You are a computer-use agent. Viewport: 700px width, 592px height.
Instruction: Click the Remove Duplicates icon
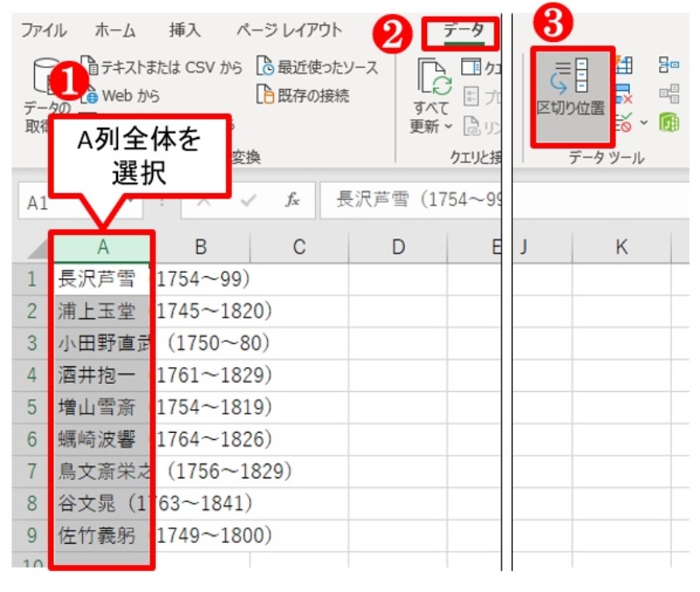click(x=623, y=94)
